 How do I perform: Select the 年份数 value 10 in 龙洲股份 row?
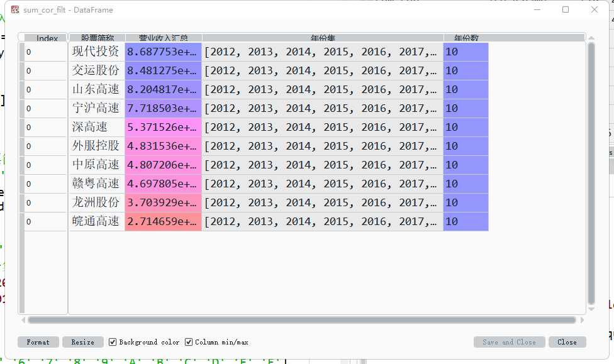[466, 202]
